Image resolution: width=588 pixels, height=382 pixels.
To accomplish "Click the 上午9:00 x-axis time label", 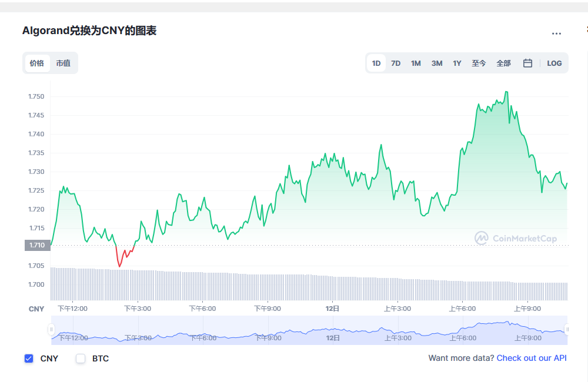I will point(527,309).
